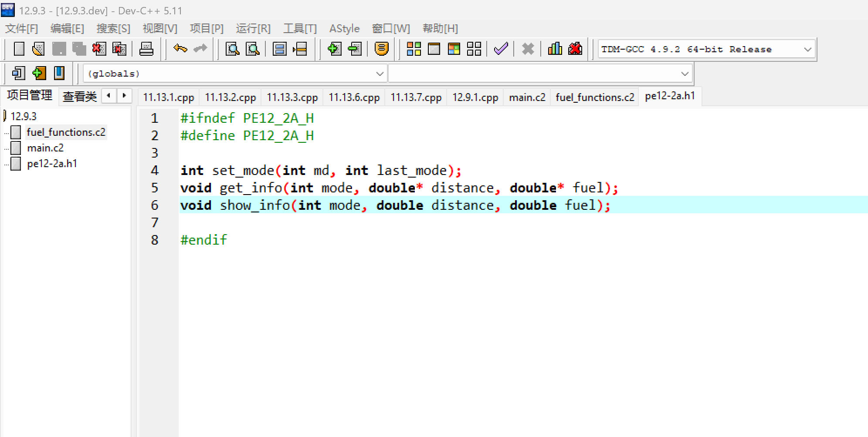868x437 pixels.
Task: Switch to the fuel_functions.c2 editor tab
Action: [595, 97]
